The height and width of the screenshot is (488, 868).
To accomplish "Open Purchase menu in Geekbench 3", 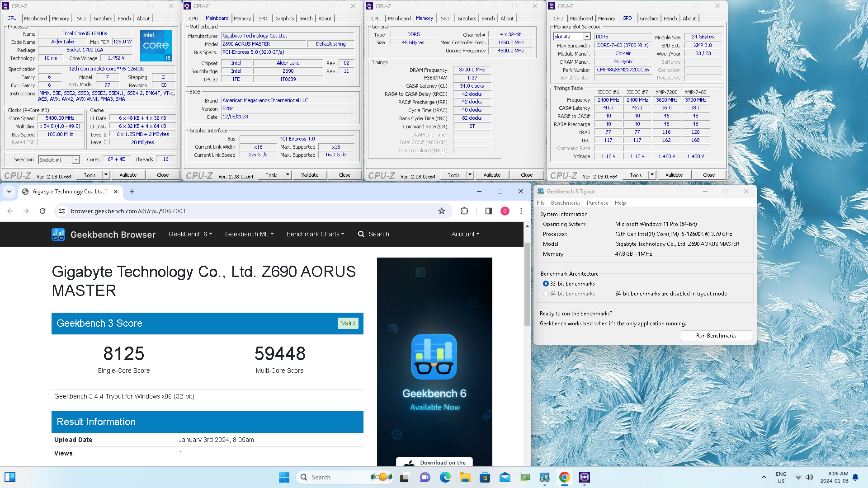I will coord(597,203).
